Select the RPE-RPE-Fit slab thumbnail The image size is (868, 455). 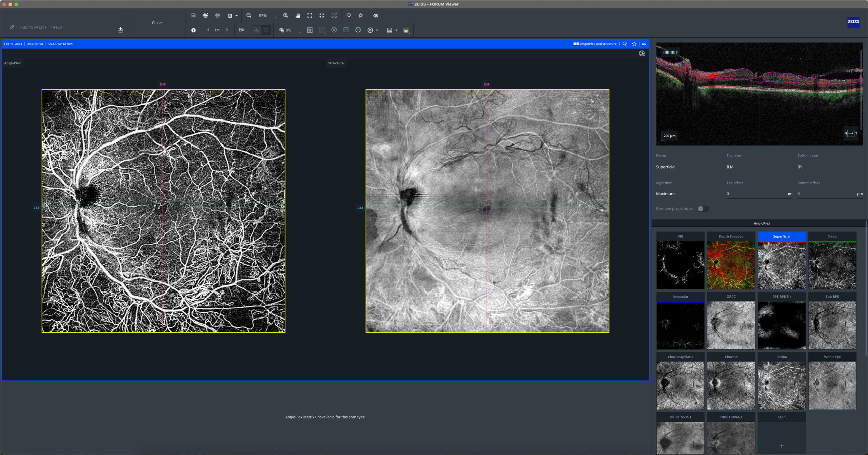tap(782, 320)
